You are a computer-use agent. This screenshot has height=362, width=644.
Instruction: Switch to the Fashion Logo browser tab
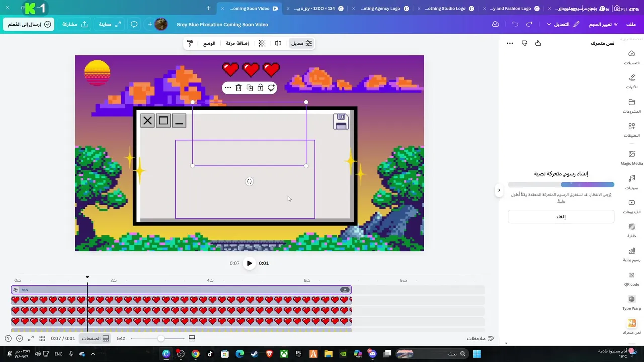(x=511, y=8)
